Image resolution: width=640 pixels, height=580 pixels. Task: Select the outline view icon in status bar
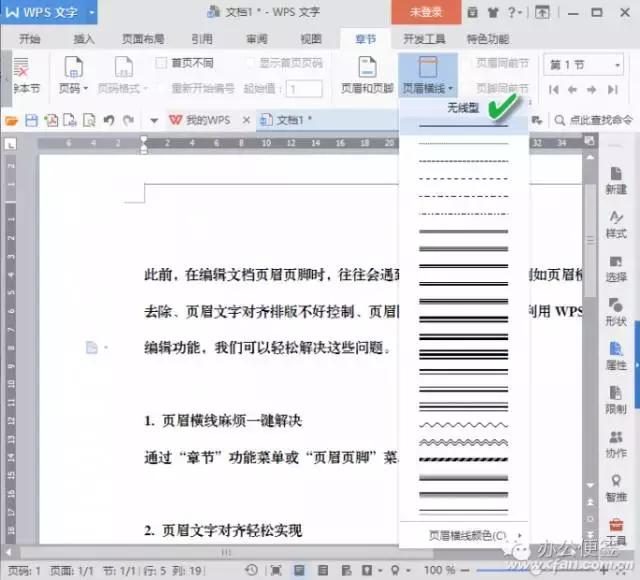point(323,570)
